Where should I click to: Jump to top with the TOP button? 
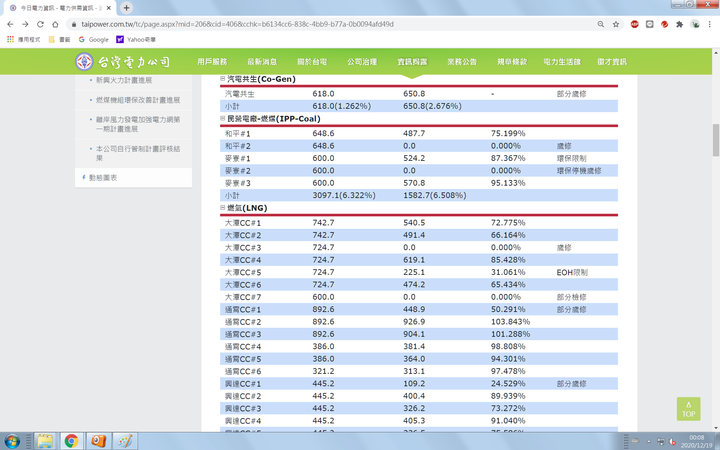pyautogui.click(x=688, y=409)
